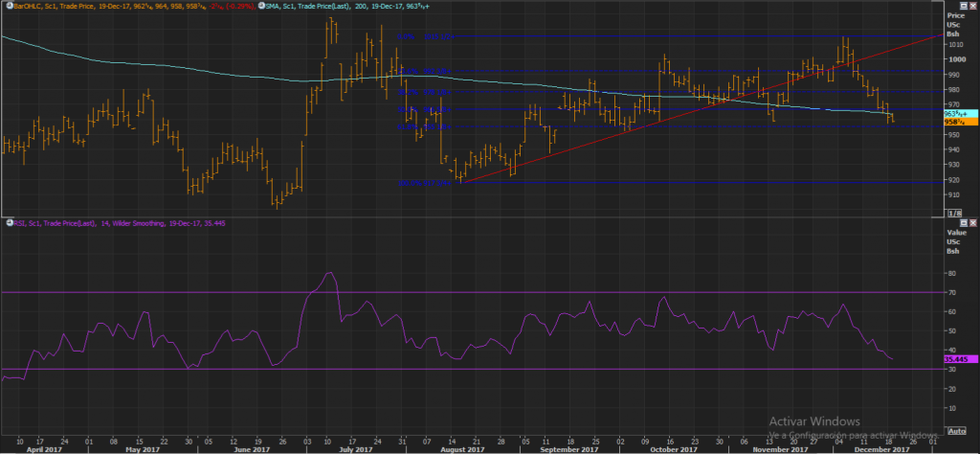This screenshot has width=980, height=454.
Task: Click the 1000 value on price axis
Action: pyautogui.click(x=956, y=59)
